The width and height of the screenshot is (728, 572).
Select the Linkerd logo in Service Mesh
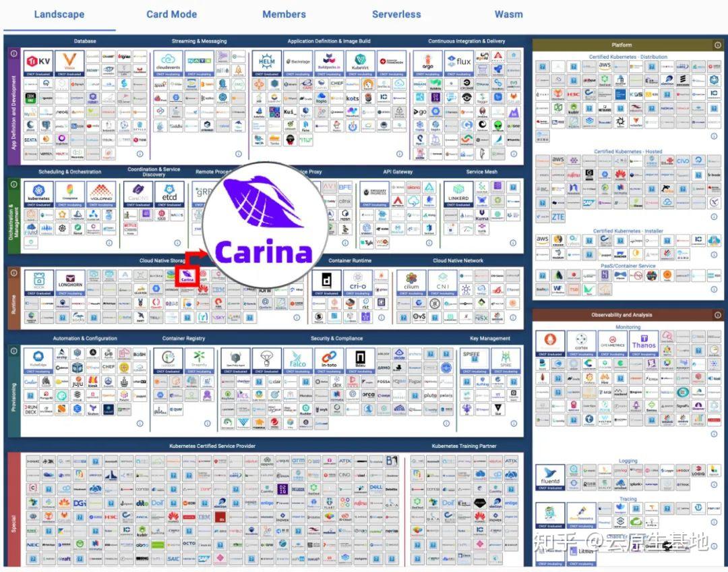point(458,192)
